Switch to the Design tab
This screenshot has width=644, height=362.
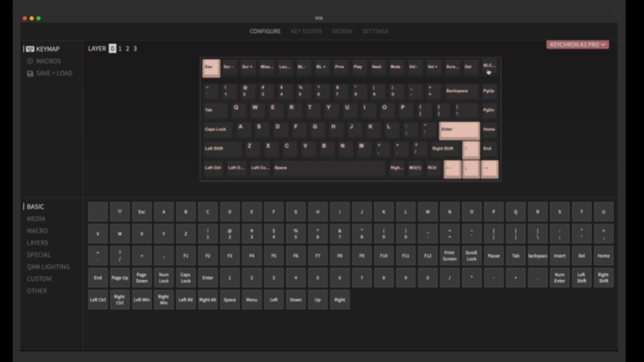coord(342,31)
